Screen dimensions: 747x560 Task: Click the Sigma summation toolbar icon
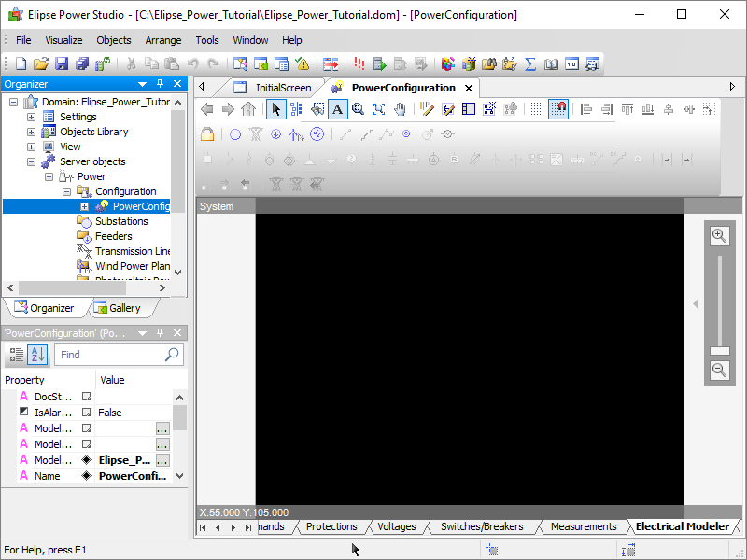(530, 64)
